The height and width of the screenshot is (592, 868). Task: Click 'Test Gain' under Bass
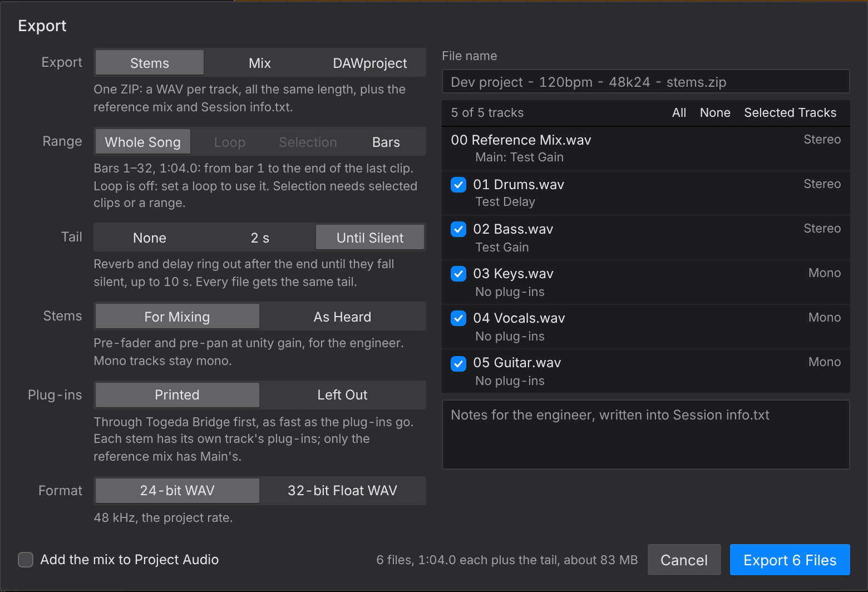[502, 247]
